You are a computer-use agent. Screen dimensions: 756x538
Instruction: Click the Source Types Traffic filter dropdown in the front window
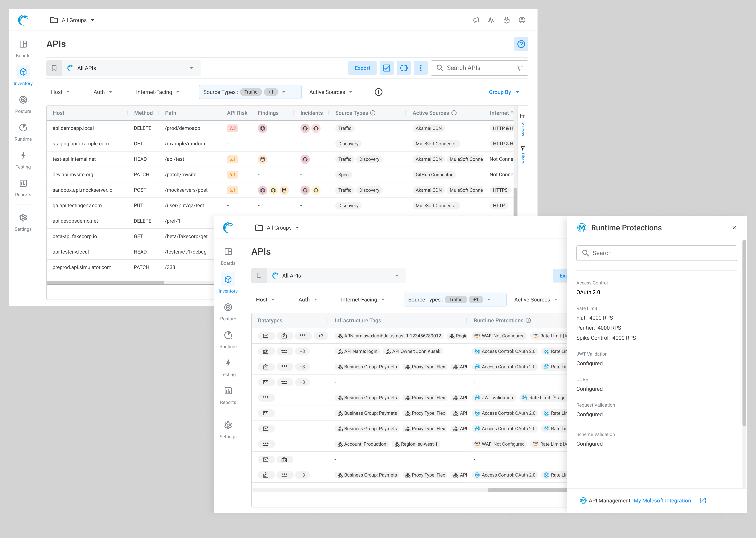(x=455, y=300)
